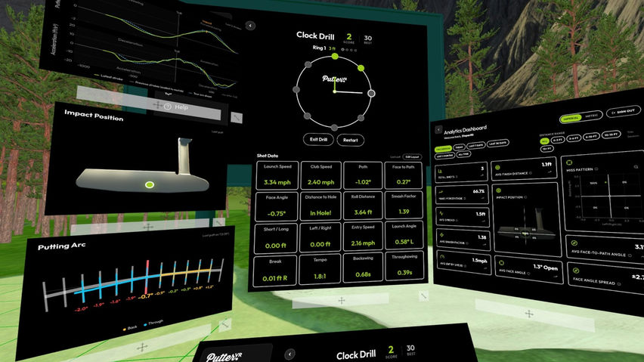This screenshot has width=644, height=362.
Task: Select the 15+ FT distance range filter
Action: point(547,149)
